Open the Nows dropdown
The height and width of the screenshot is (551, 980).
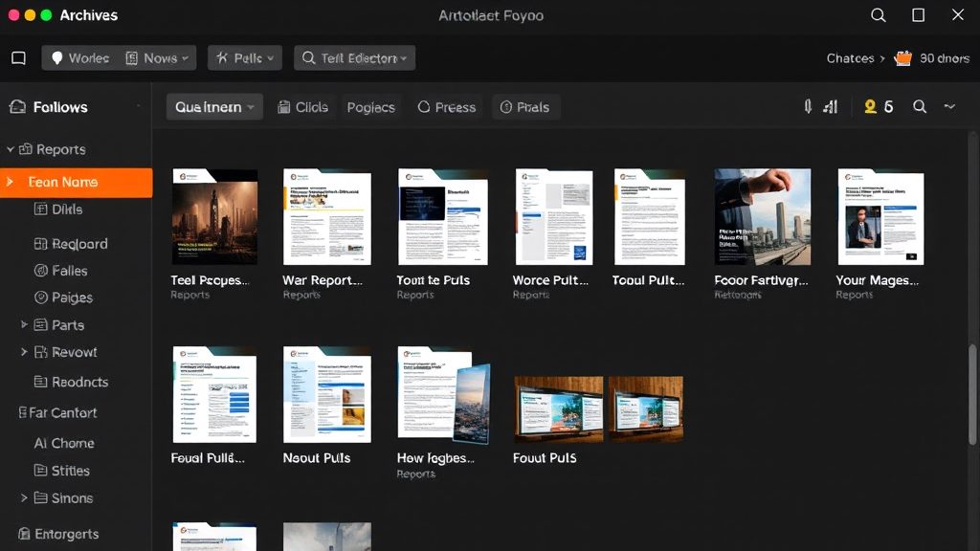click(x=157, y=58)
